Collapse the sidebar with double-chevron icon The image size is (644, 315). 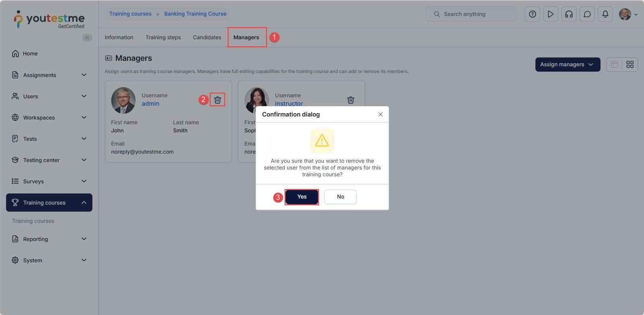click(87, 37)
